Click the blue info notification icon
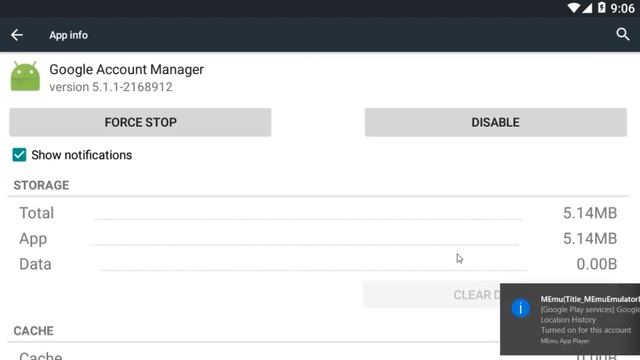The height and width of the screenshot is (360, 640). [x=520, y=308]
